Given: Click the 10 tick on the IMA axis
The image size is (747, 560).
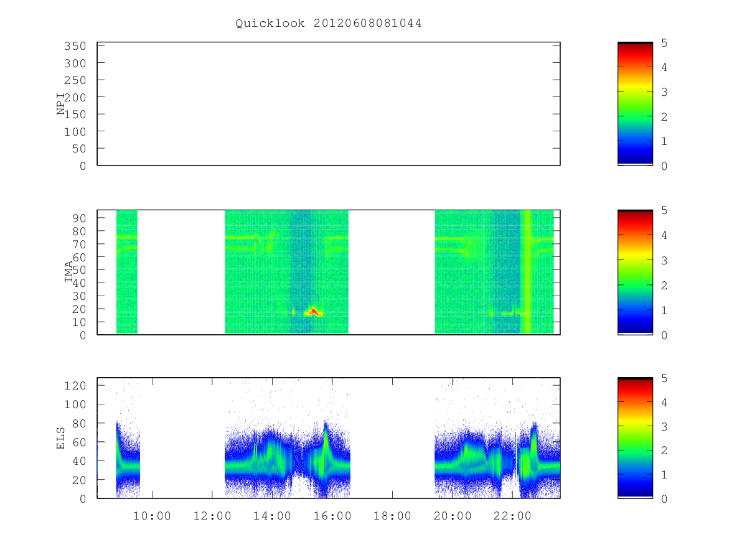Looking at the screenshot, I should pyautogui.click(x=78, y=322).
